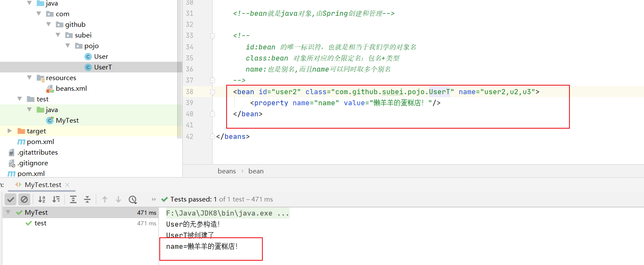This screenshot has height=265, width=644.
Task: Open the test history clock icon
Action: pyautogui.click(x=132, y=199)
